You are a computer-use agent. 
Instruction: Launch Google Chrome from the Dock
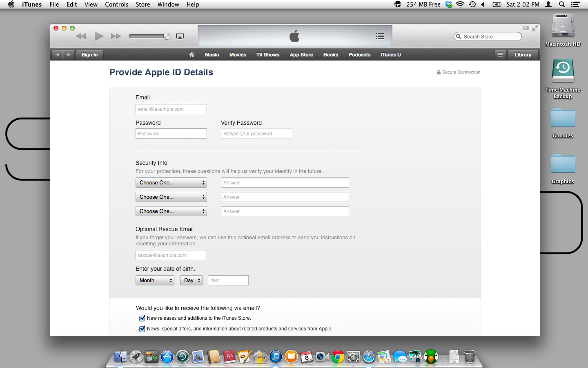[x=338, y=357]
